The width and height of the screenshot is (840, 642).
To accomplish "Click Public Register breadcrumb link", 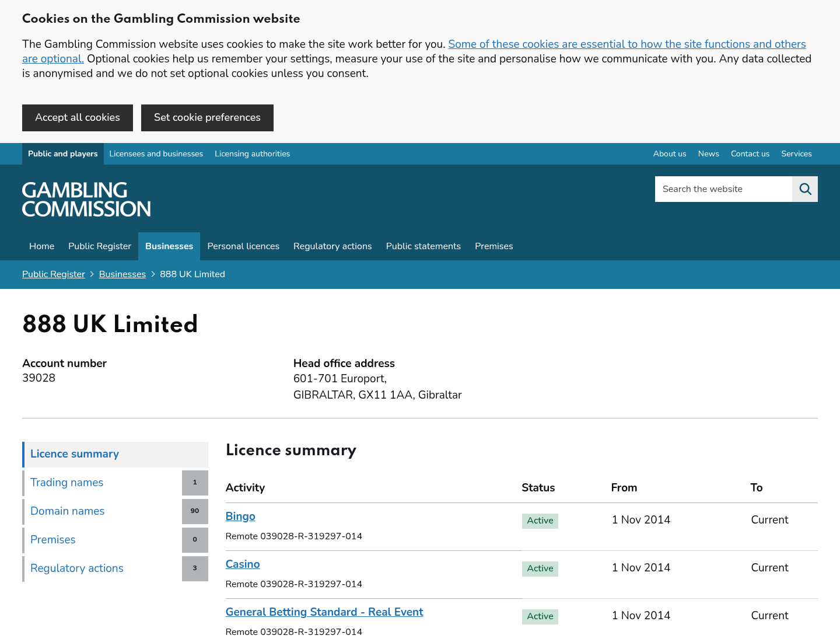I will point(54,274).
